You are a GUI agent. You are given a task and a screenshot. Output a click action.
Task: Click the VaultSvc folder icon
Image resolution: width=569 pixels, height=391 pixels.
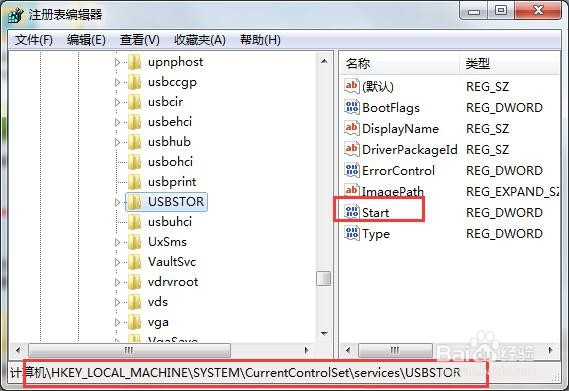[x=135, y=262]
